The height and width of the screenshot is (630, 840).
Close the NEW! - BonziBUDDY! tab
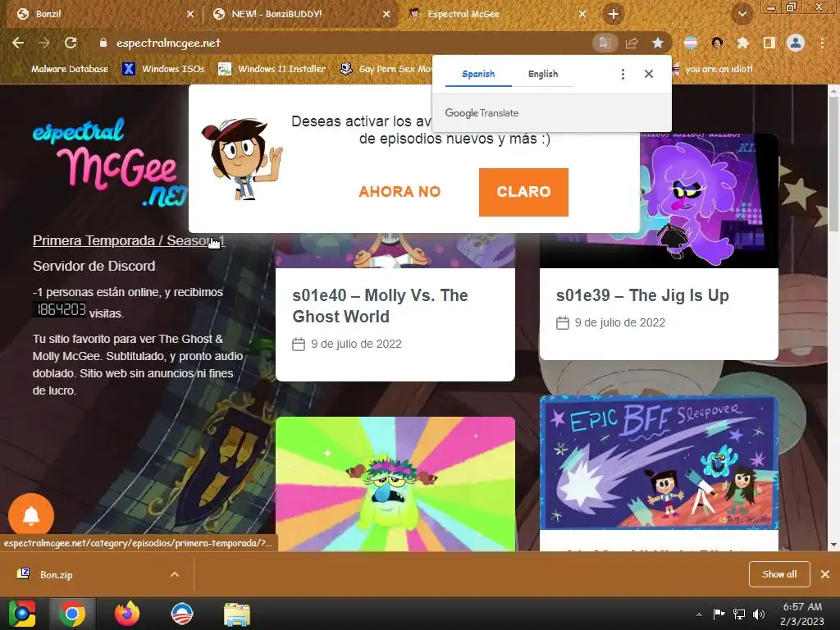tap(386, 14)
